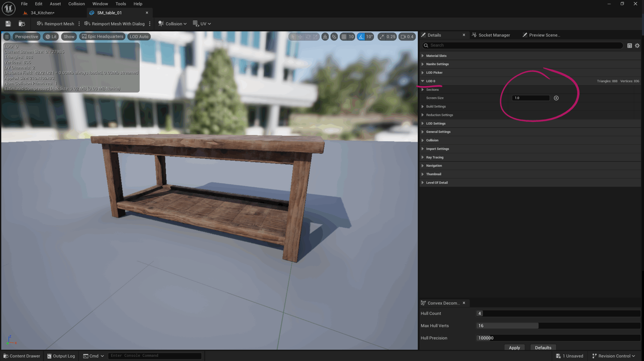Expand the LOD Picker section
The image size is (644, 361).
point(423,73)
